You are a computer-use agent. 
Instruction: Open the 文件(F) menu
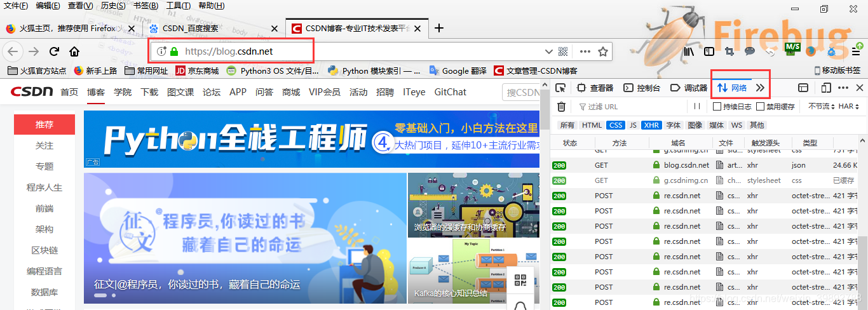(x=16, y=6)
